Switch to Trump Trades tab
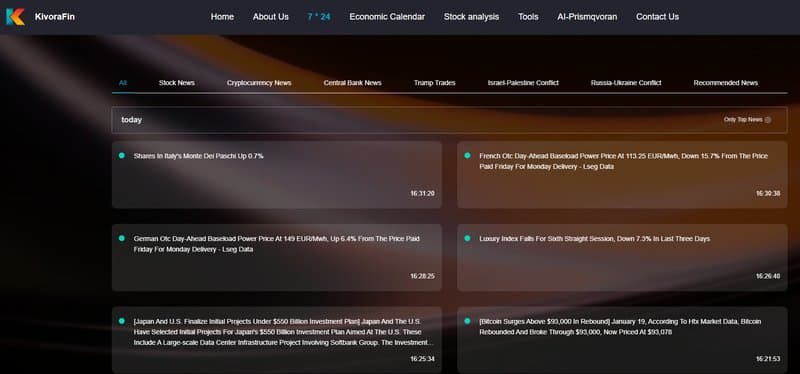The height and width of the screenshot is (374, 800). point(435,83)
